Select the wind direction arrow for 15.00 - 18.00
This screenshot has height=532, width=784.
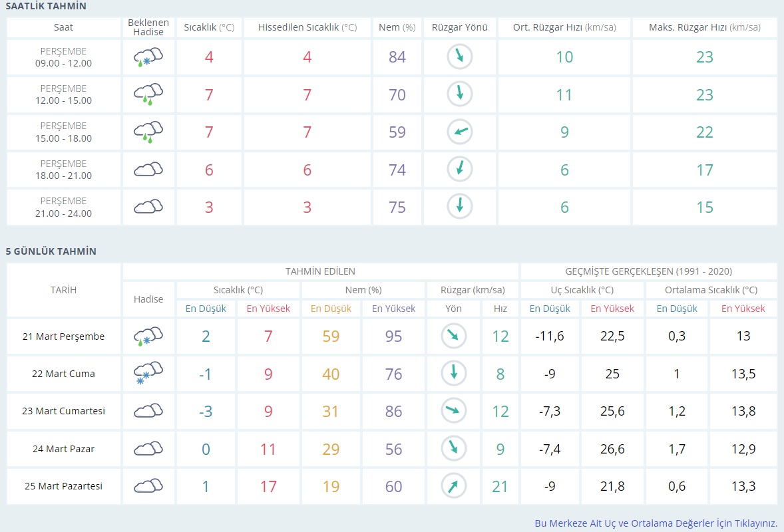click(459, 132)
